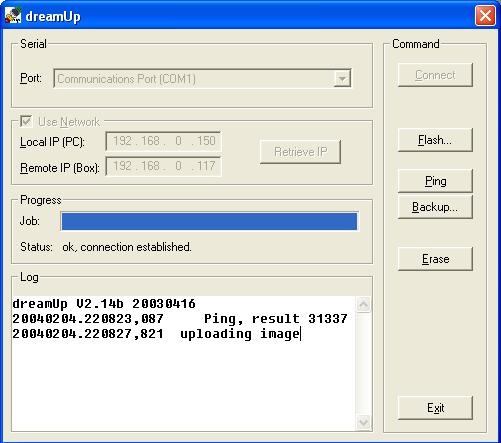This screenshot has height=443, width=501.
Task: Start a Backup
Action: [435, 207]
